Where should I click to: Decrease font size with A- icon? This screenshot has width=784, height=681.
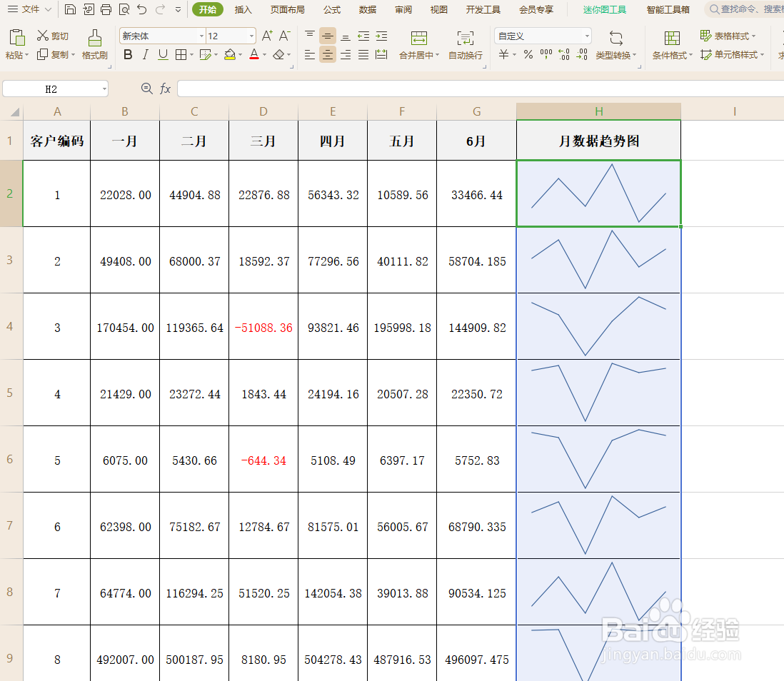pos(284,36)
